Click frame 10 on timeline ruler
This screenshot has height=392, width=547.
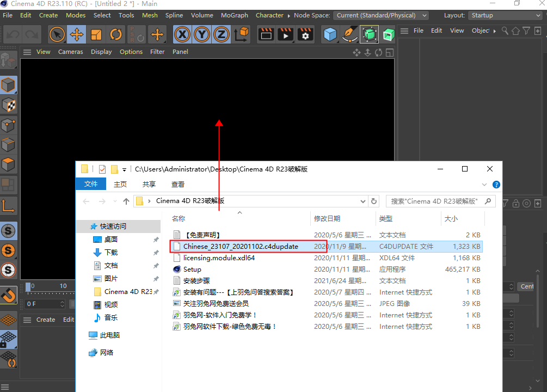point(63,286)
